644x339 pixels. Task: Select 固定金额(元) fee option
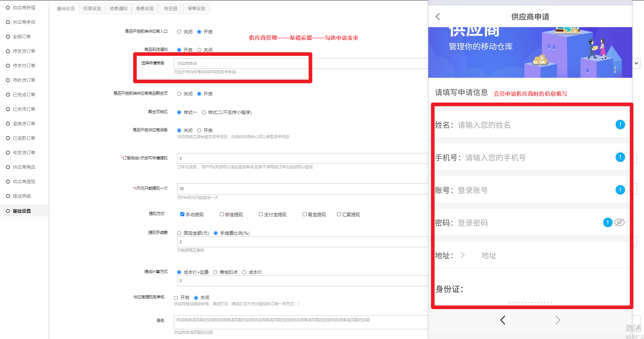tap(179, 233)
